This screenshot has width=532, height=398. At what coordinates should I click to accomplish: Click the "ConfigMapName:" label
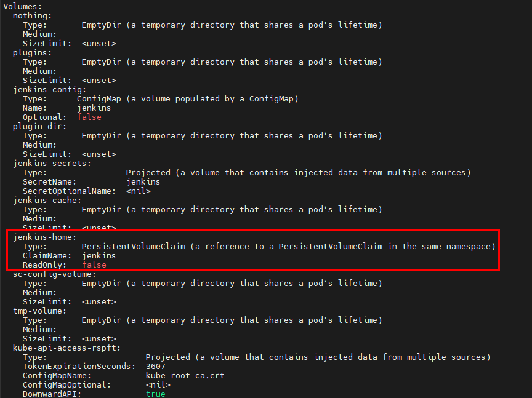57,376
